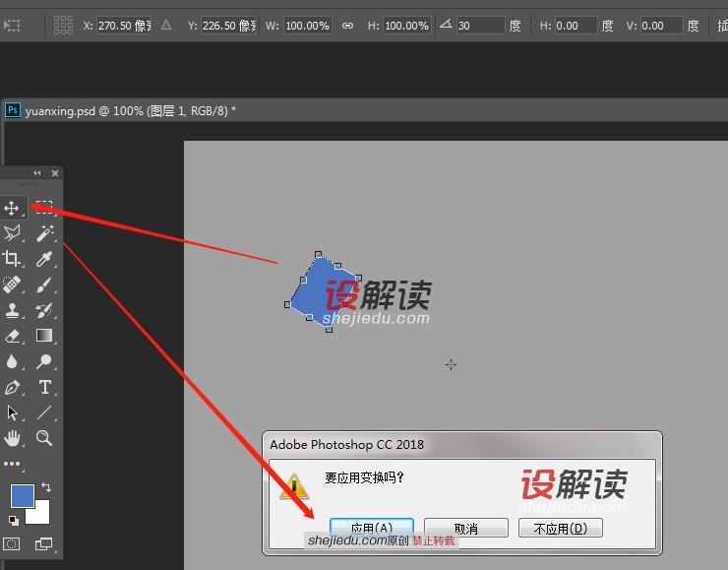The height and width of the screenshot is (570, 728).
Task: Click the leftmost transform handle
Action: click(x=287, y=305)
